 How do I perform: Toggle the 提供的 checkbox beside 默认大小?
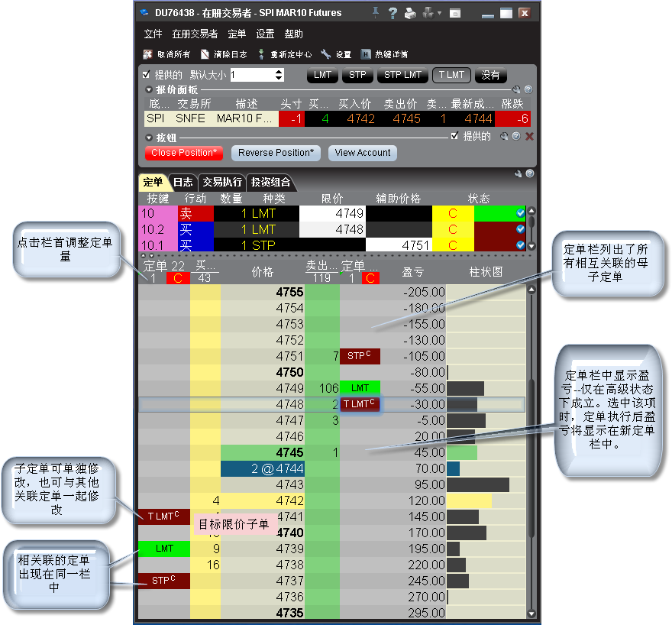pos(147,75)
